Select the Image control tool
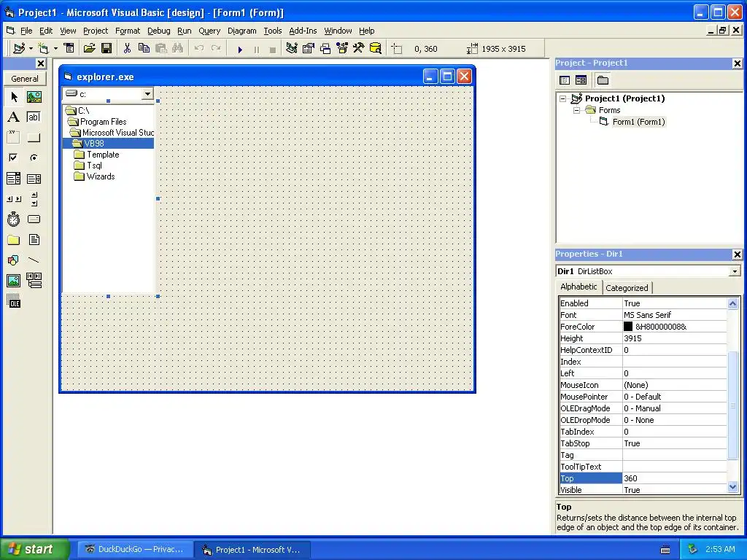Screen dimensions: 747x560 pos(14,281)
